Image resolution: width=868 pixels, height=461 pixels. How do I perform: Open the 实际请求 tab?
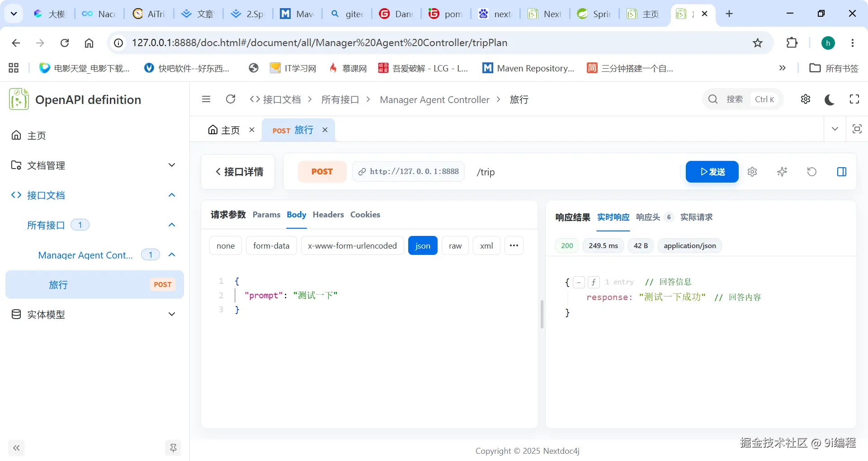[x=697, y=217]
